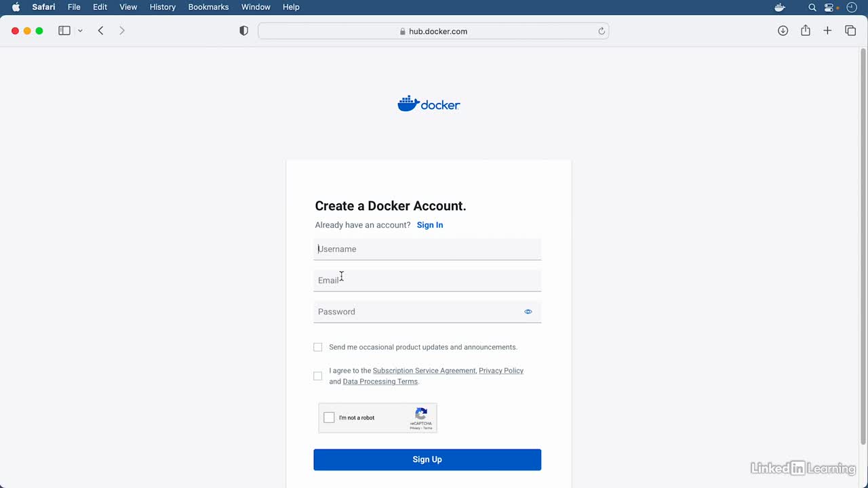Click the clock icon in menu bar
The height and width of the screenshot is (488, 868).
coord(852,7)
